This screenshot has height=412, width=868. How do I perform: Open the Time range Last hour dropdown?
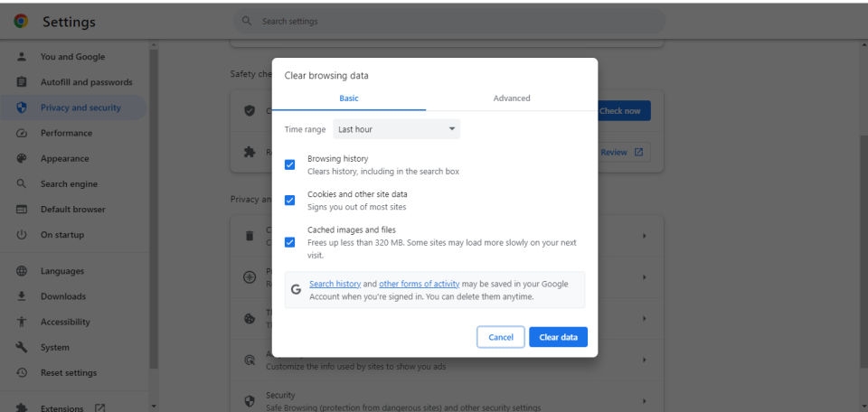pos(396,129)
